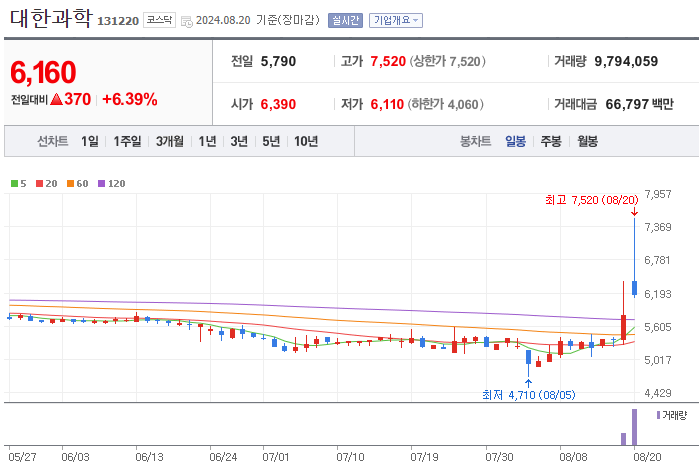This screenshot has width=699, height=468.
Task: Click the 거래량 9,794,059 value
Action: (x=626, y=62)
